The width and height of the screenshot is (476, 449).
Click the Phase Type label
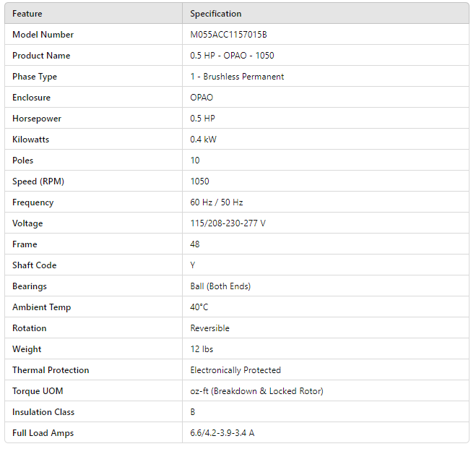35,77
